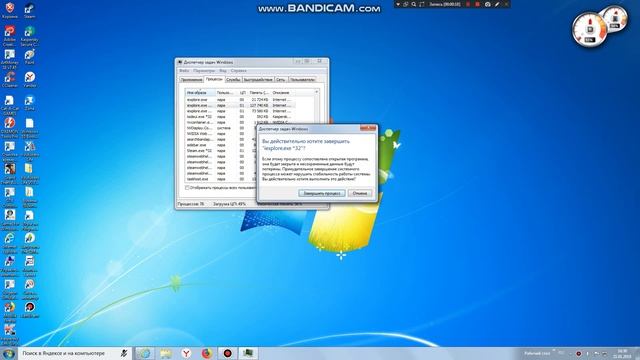
Task: Sort processes by Память column header
Action: click(x=259, y=93)
